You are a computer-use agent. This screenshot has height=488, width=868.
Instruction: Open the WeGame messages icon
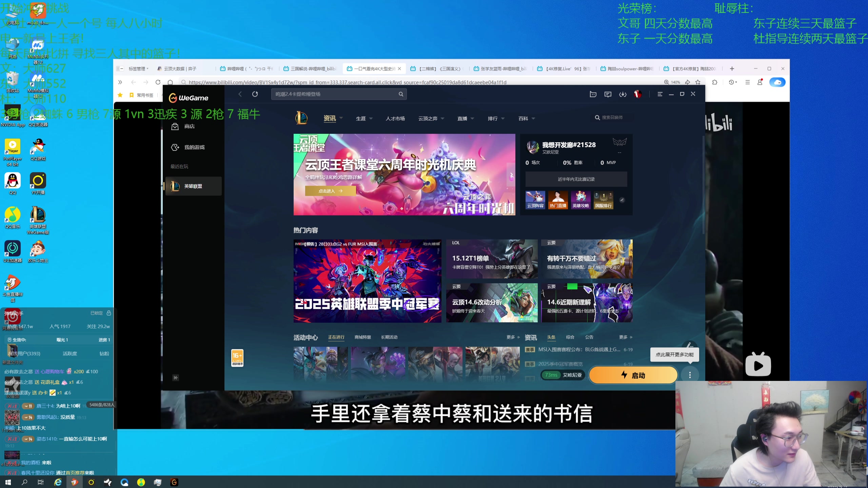coord(608,94)
